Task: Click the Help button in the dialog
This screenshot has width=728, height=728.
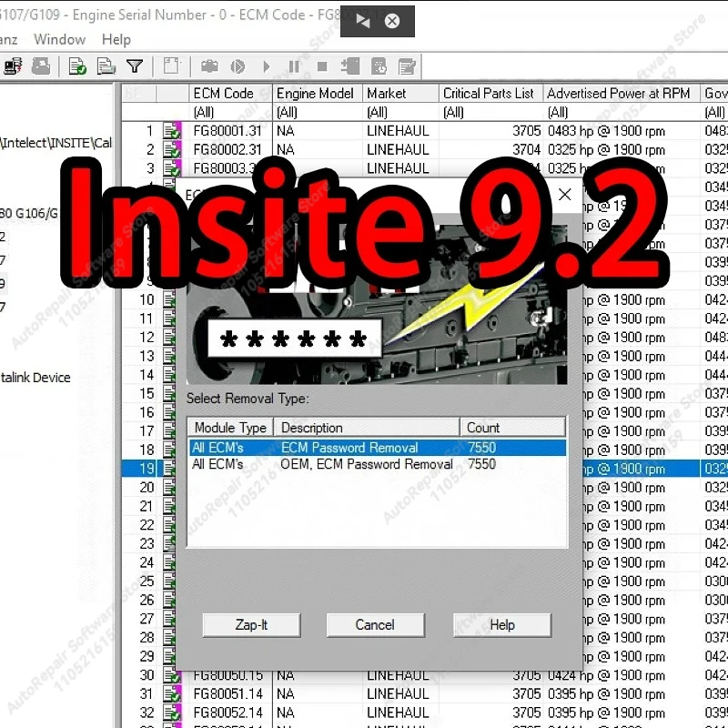Action: 502,625
